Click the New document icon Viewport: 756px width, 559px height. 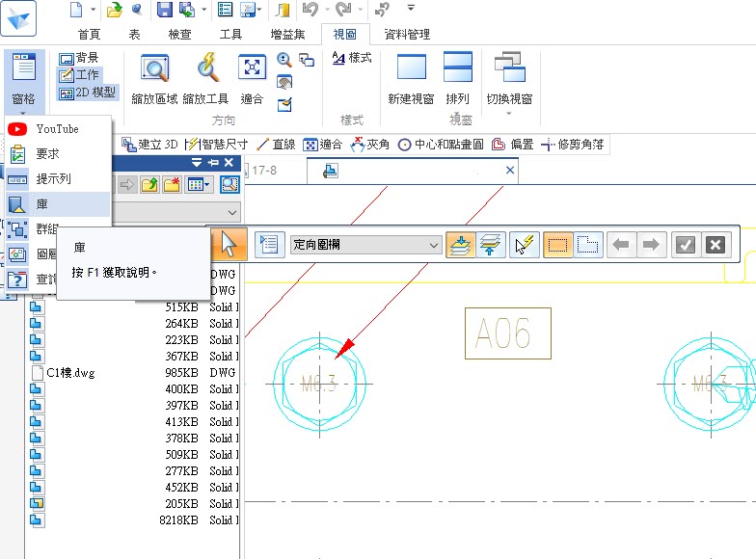point(76,10)
